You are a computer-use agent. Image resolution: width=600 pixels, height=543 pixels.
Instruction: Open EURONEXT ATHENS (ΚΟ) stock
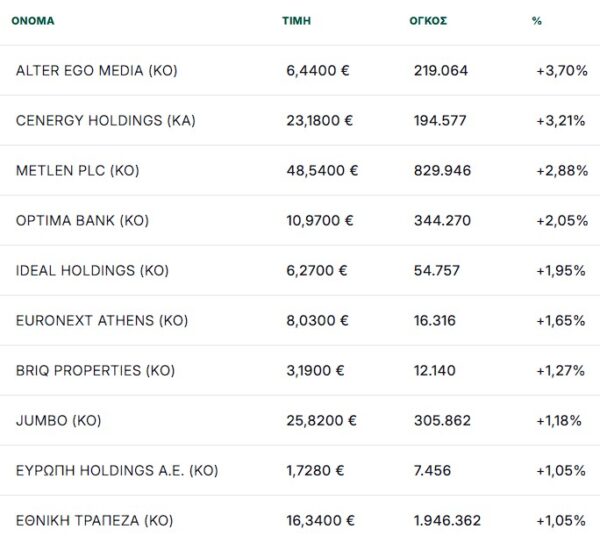(102, 321)
